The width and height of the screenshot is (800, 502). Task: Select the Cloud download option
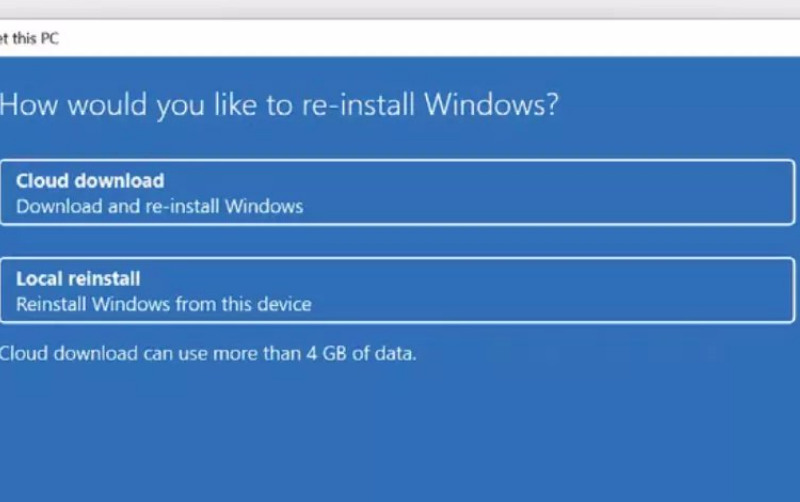click(397, 193)
